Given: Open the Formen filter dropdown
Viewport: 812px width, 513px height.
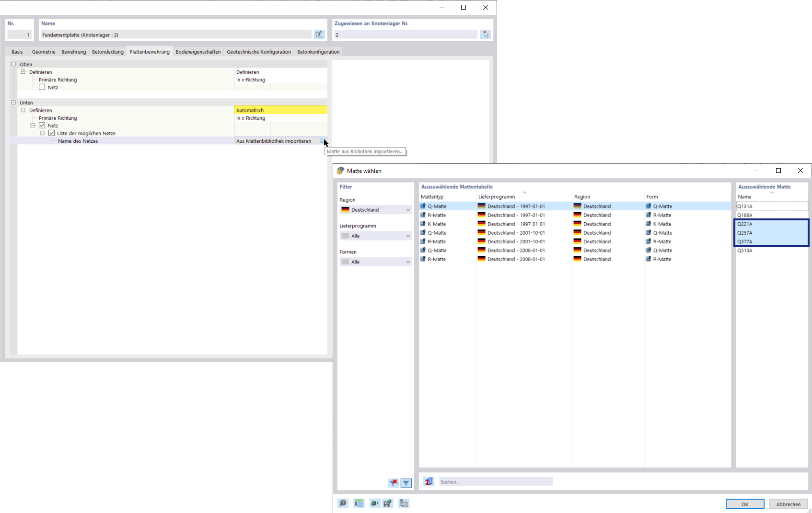Looking at the screenshot, I should click(375, 262).
